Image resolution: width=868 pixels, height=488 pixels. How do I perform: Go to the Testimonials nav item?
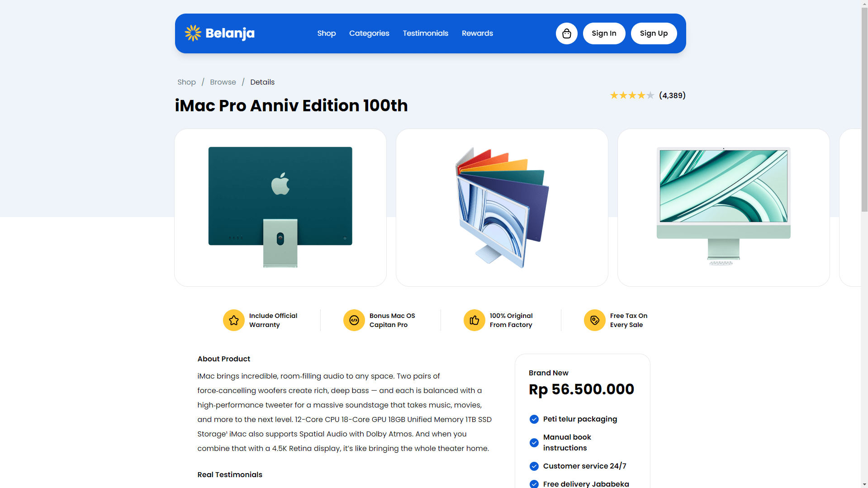pyautogui.click(x=426, y=33)
